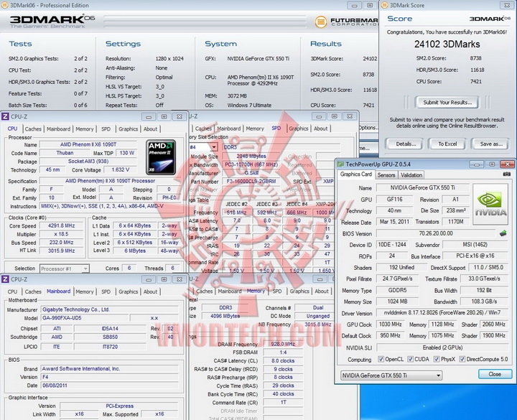Click the 3DMark06 logo in the Score window
Image resolution: width=517 pixels, height=420 pixels.
click(490, 19)
